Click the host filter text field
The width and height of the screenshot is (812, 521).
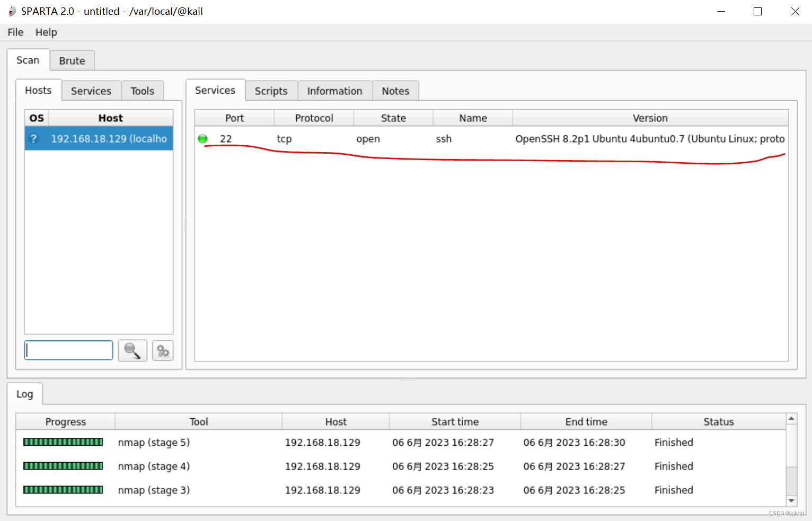[69, 350]
